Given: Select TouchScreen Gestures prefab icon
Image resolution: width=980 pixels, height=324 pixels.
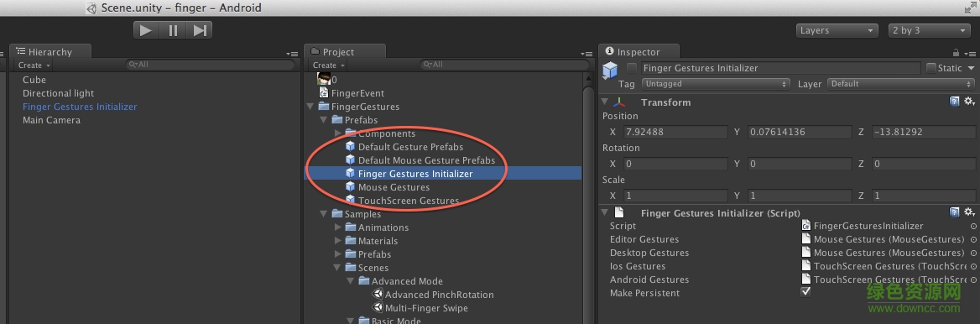Looking at the screenshot, I should (x=351, y=200).
